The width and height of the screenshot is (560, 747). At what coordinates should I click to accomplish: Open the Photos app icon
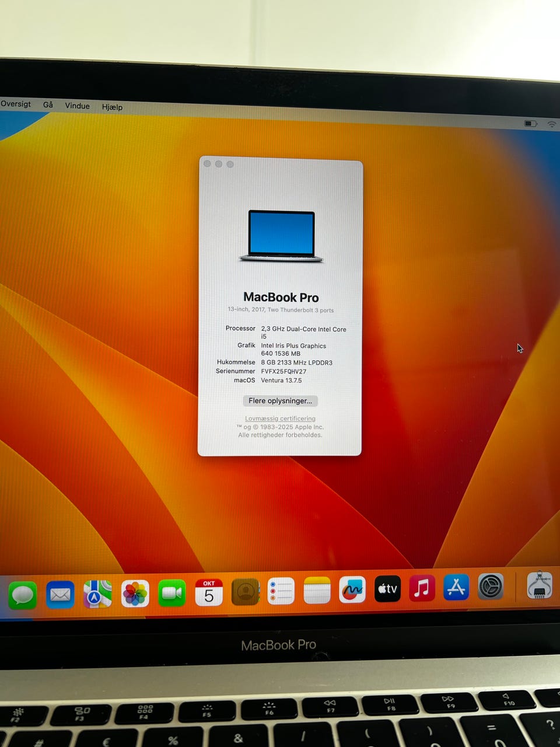tap(135, 594)
